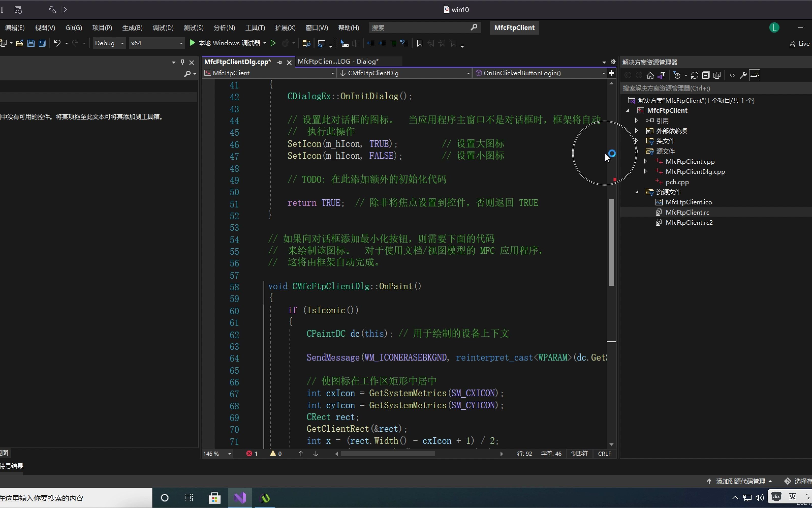Click the warning count indicator

click(276, 454)
